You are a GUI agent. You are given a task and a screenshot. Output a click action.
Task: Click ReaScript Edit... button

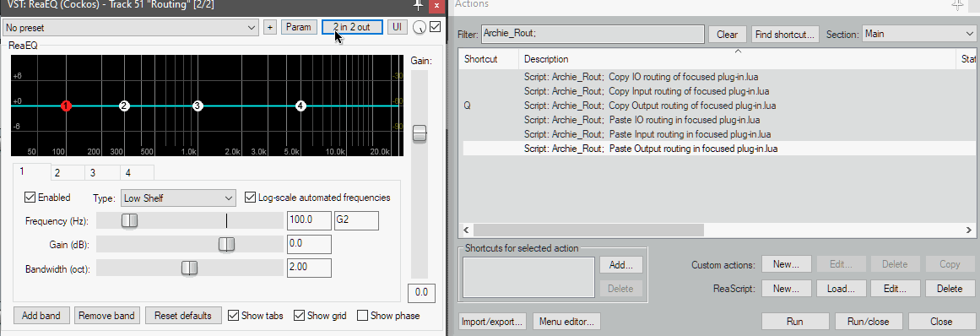895,289
